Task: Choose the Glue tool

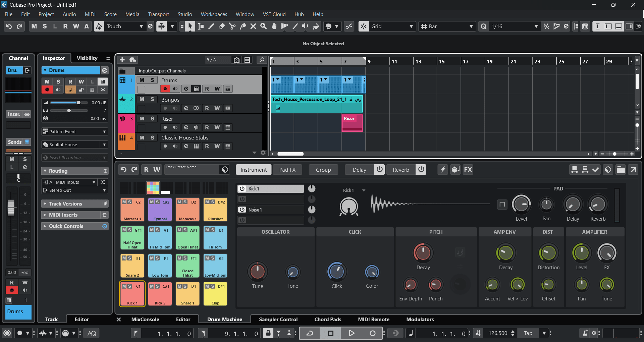Action: 243,26
